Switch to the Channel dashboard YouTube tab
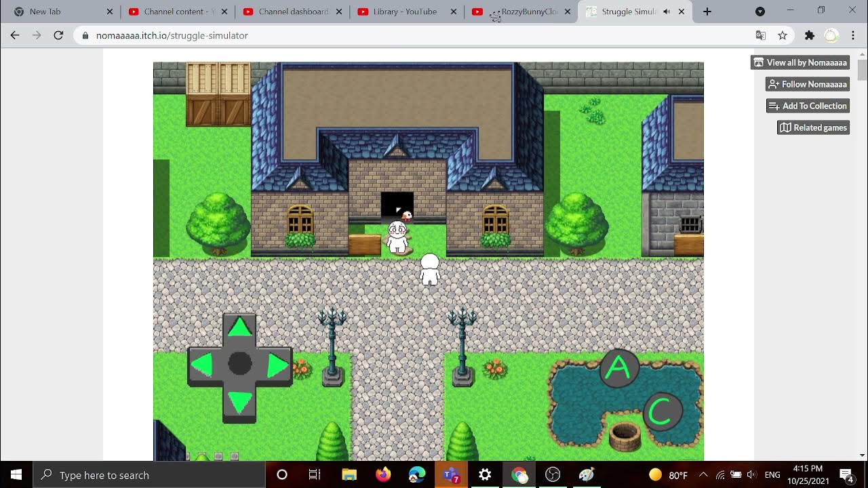This screenshot has height=488, width=868. pyautogui.click(x=292, y=12)
